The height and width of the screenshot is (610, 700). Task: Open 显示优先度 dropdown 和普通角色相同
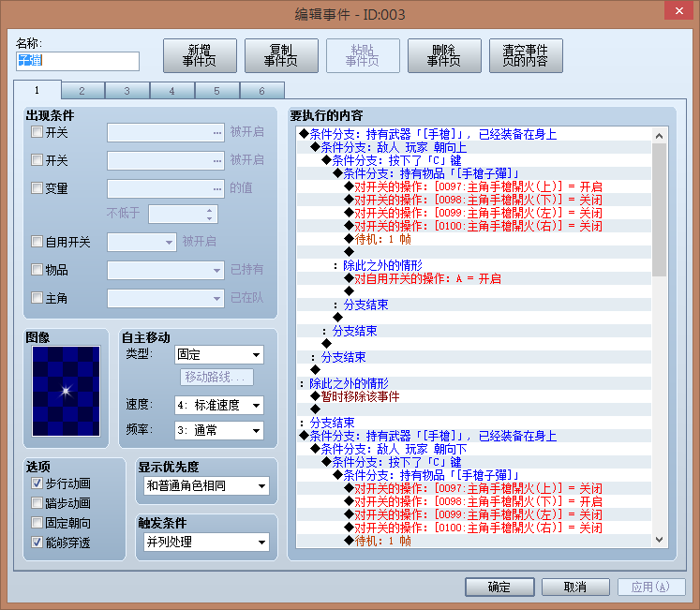pos(206,486)
